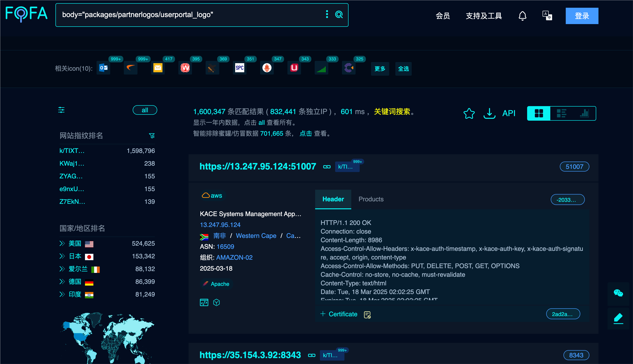Select the Prometheus flame related icon
Image resolution: width=633 pixels, height=364 pixels.
[x=267, y=68]
